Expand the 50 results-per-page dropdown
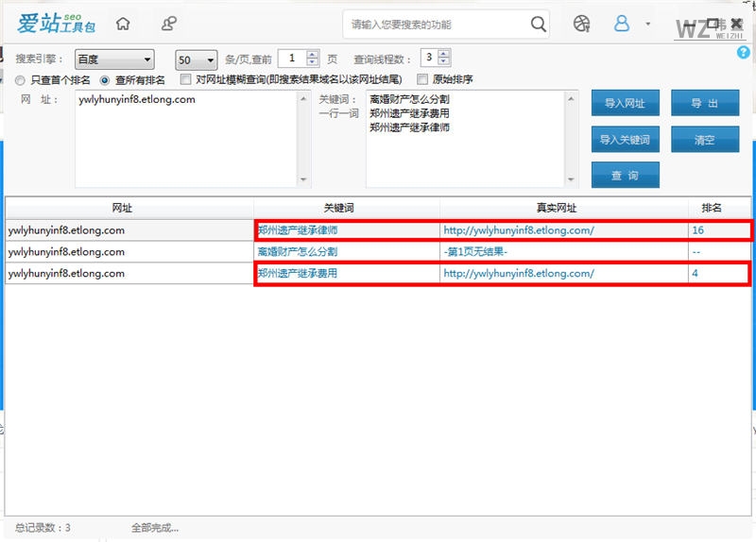 [197, 59]
